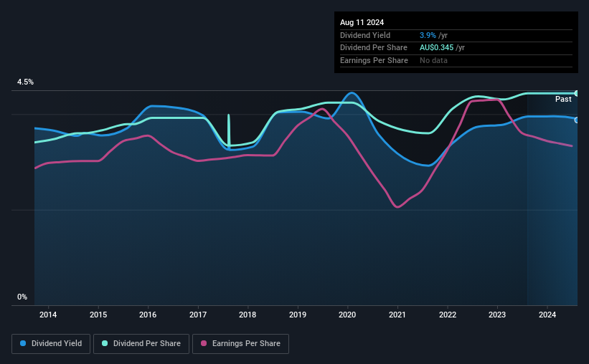Hide Earnings Per Share series via legend
This screenshot has height=364, width=589.
242,344
